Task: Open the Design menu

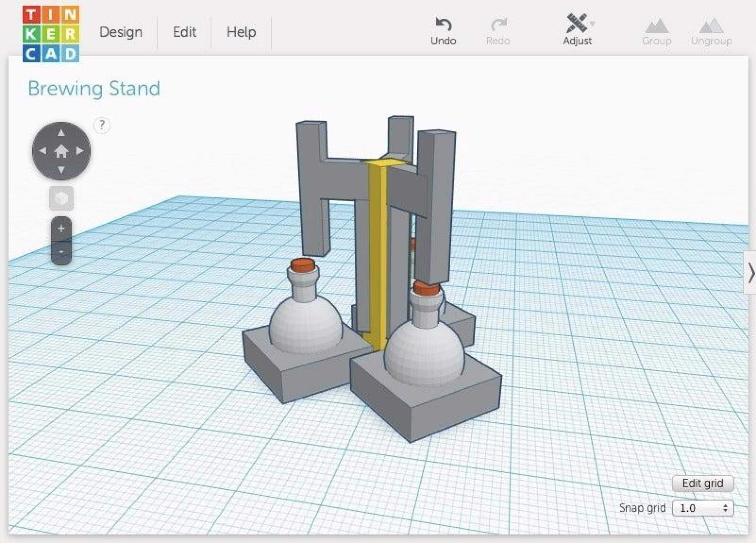Action: point(121,32)
